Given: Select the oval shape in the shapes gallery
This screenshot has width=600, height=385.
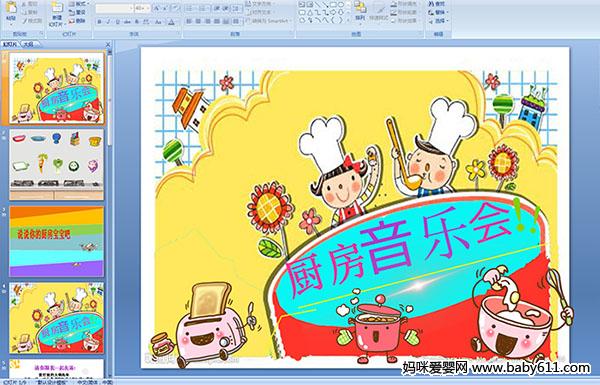Looking at the screenshot, I should pos(341,5).
